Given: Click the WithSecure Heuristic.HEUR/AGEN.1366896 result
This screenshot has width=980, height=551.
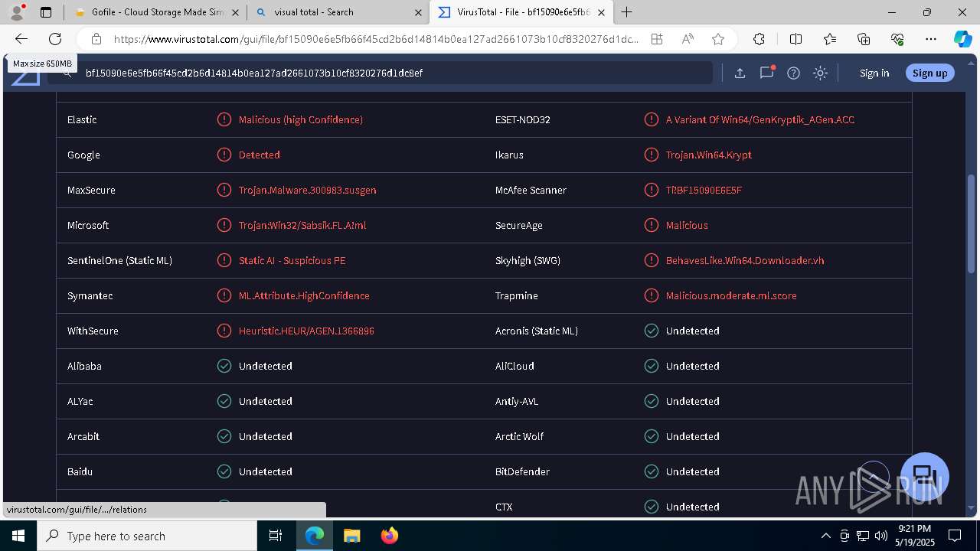Looking at the screenshot, I should [x=306, y=331].
